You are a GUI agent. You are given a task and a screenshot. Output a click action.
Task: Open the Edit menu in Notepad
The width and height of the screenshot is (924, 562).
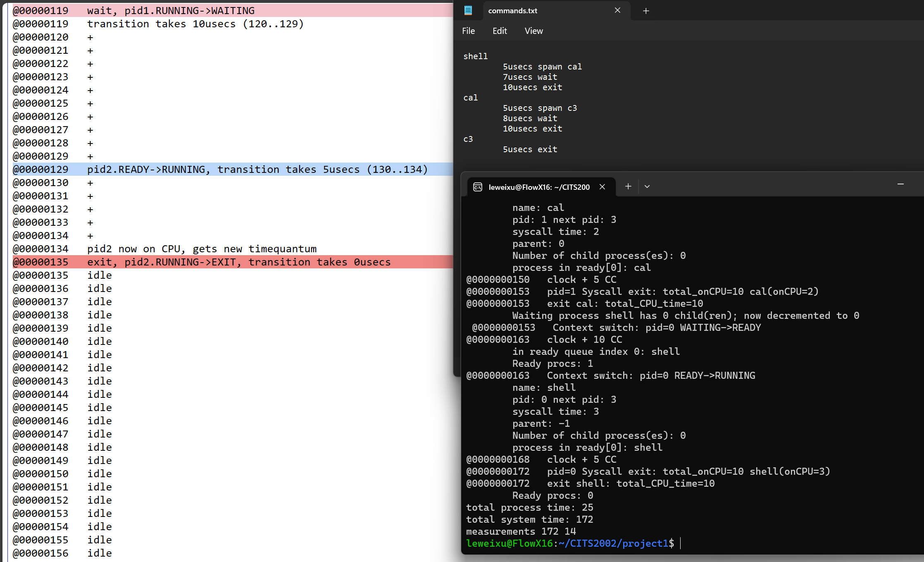click(499, 31)
